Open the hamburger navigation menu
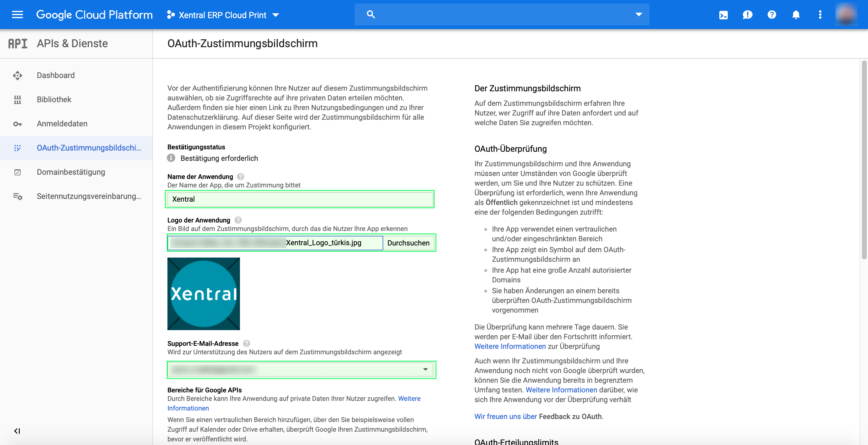 click(x=17, y=15)
